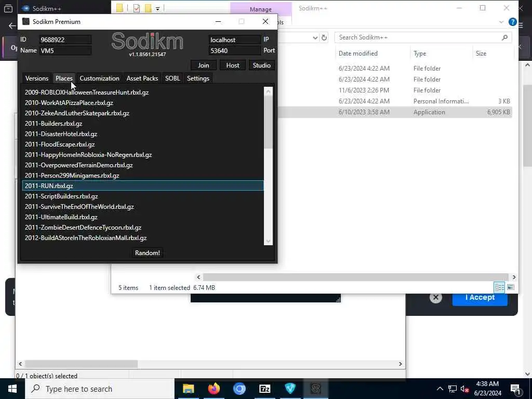Show hidden tray icons chevron
532x399 pixels.
click(x=440, y=389)
